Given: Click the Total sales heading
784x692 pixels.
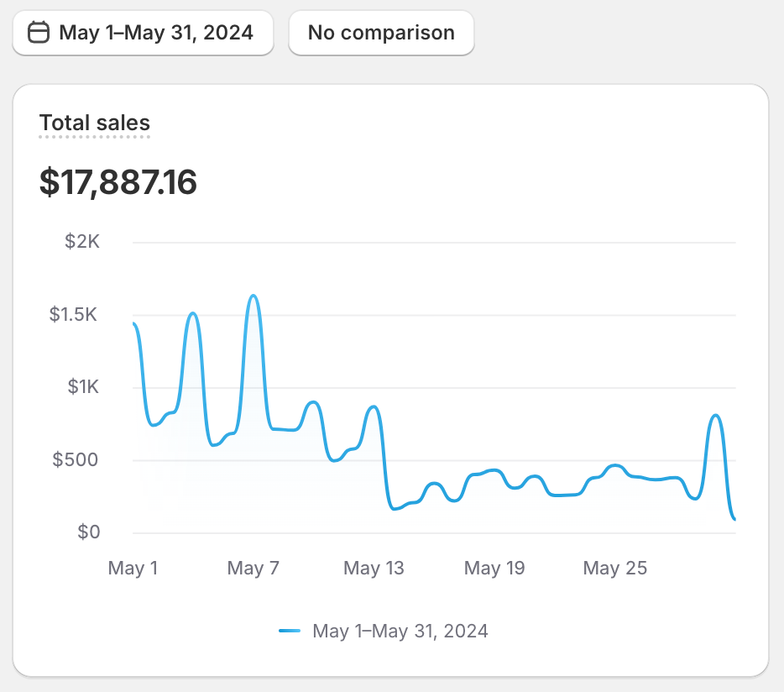Looking at the screenshot, I should (x=95, y=123).
